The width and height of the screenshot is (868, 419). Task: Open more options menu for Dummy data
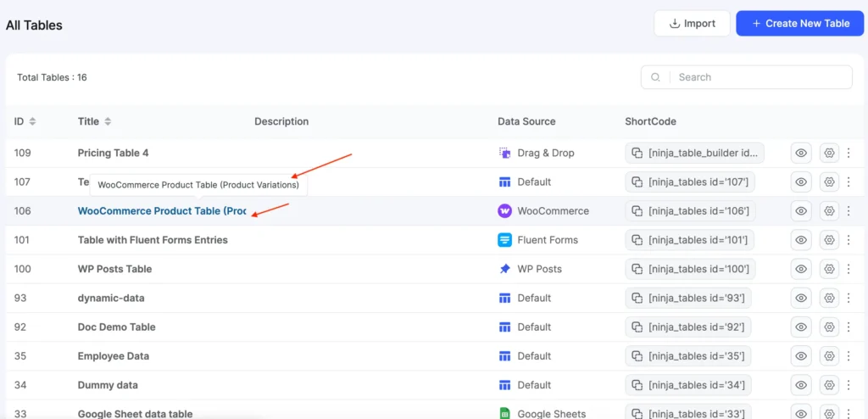point(848,384)
